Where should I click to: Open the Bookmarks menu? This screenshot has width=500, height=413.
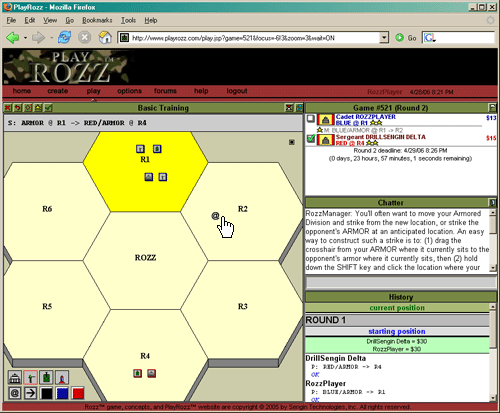[x=97, y=20]
